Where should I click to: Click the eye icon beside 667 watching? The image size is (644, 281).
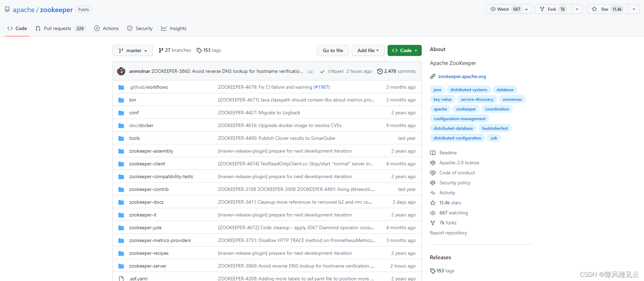tap(433, 213)
